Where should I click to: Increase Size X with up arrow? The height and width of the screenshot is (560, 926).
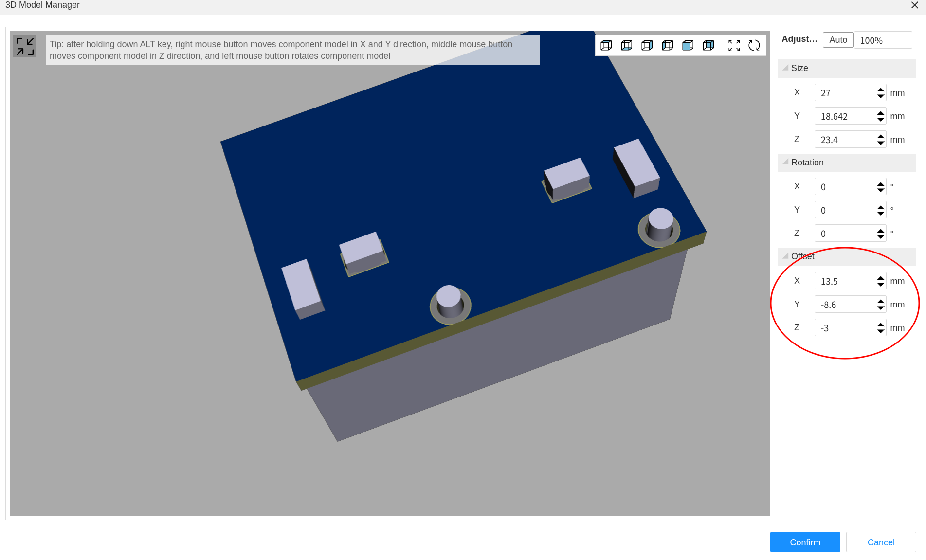(x=881, y=90)
